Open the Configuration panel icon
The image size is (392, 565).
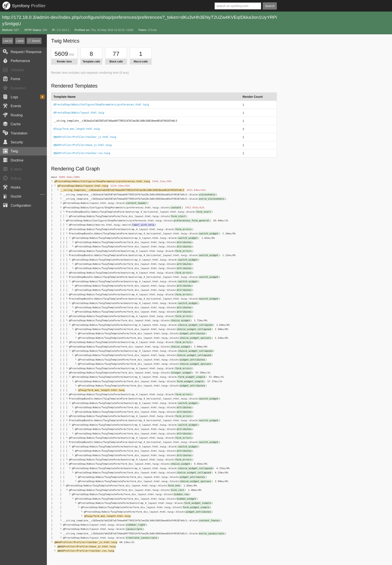(x=5, y=205)
